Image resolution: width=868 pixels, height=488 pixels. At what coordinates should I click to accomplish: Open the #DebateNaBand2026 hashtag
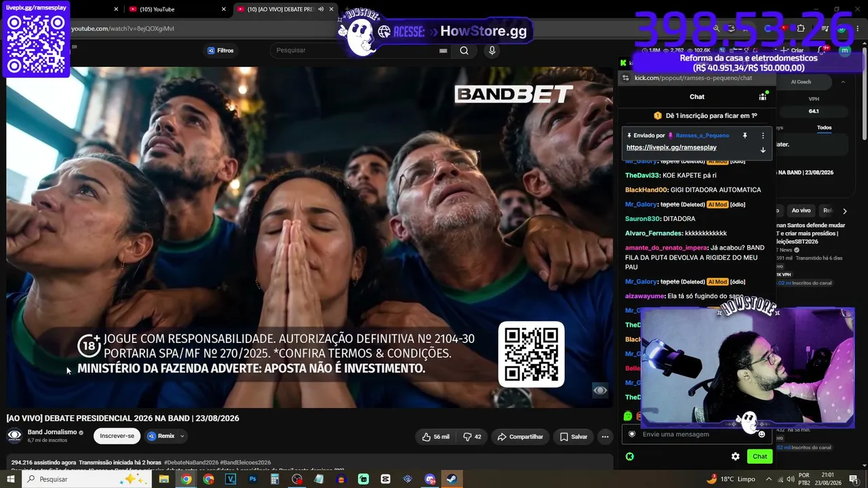tap(191, 462)
